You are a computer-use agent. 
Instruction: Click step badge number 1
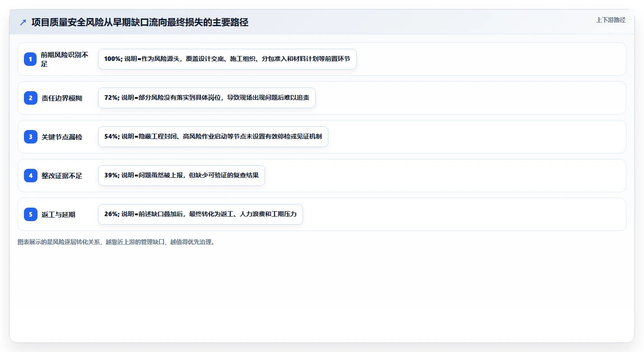click(31, 59)
